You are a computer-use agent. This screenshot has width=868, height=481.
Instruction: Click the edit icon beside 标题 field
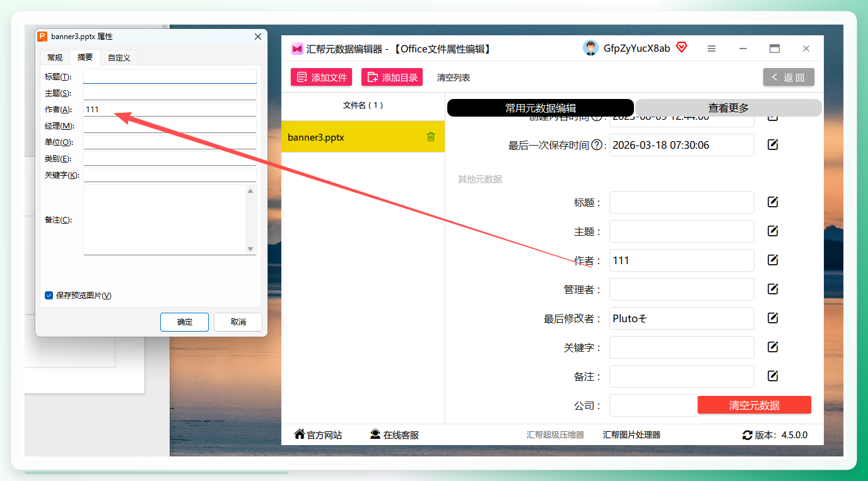pyautogui.click(x=773, y=202)
